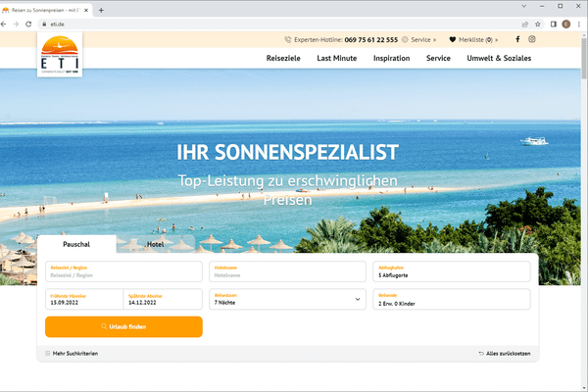Click the Mehr Suchkriterien grid icon
This screenshot has width=588, height=392.
coord(48,354)
